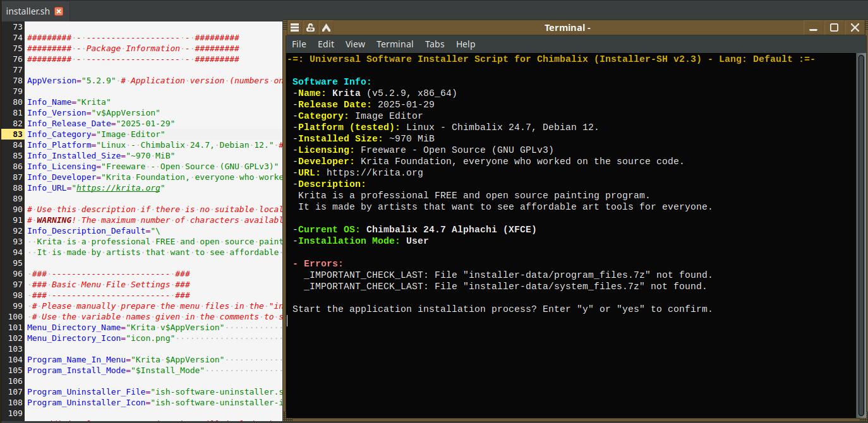Open the Terminal window menu icon
868x423 pixels.
(x=294, y=27)
